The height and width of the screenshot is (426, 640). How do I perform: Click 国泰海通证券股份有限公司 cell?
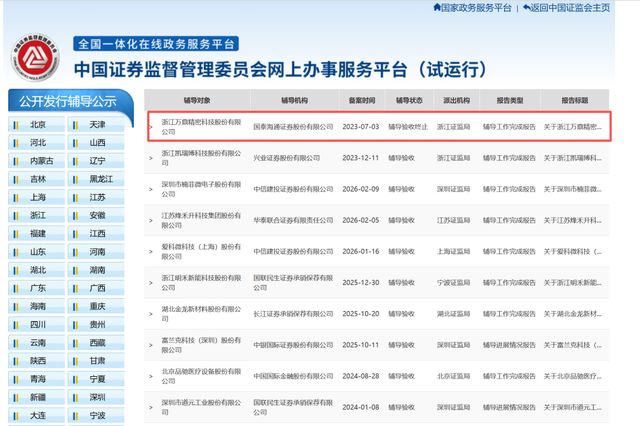tap(293, 127)
